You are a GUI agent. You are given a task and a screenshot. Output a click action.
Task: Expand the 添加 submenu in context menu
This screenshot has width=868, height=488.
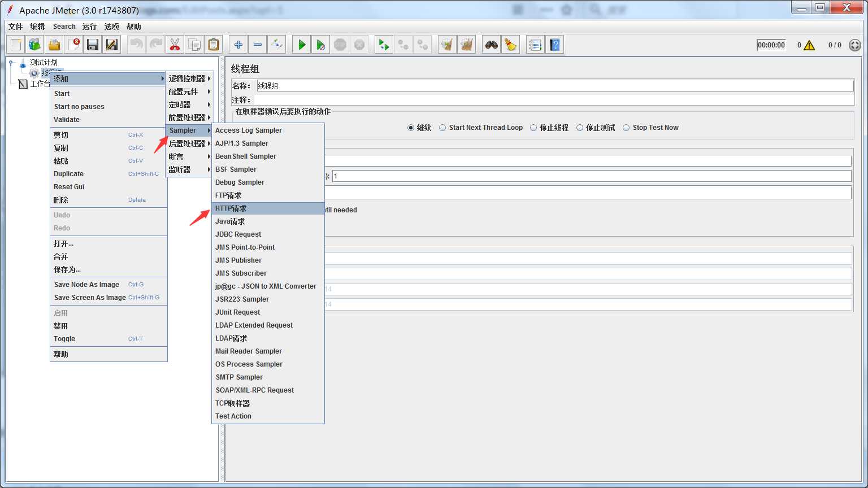click(108, 79)
